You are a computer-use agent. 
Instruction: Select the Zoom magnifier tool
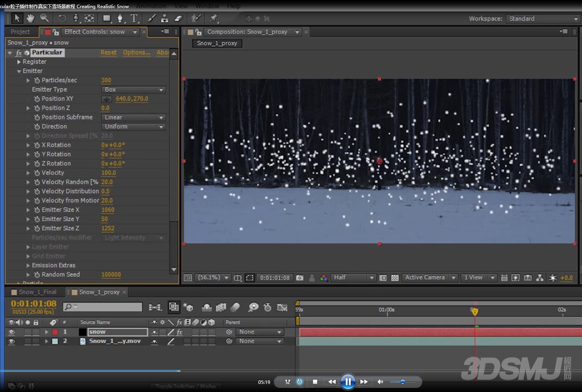pos(44,18)
